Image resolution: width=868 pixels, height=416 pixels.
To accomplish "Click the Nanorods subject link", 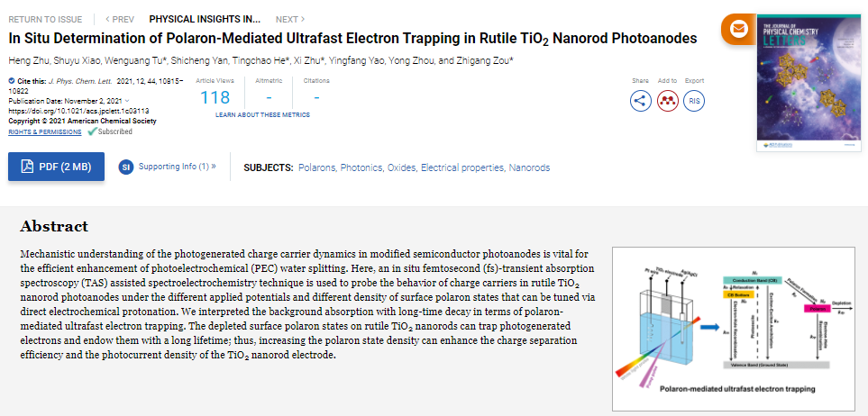I will click(529, 167).
